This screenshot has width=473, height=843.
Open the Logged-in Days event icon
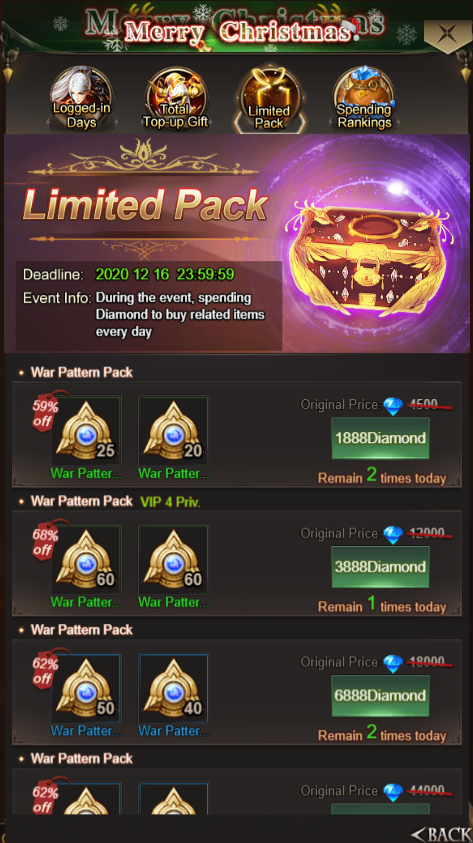82,99
